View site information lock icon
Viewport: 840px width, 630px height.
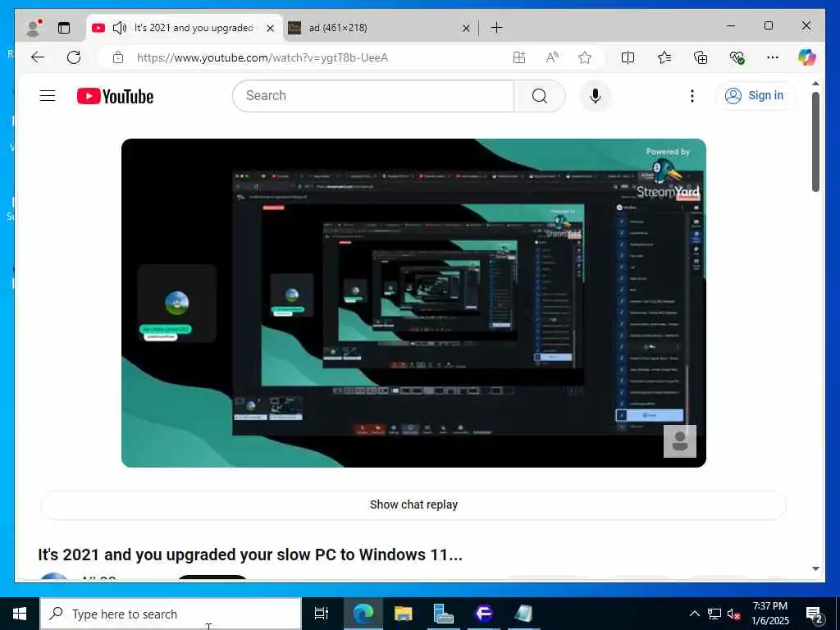coord(118,57)
